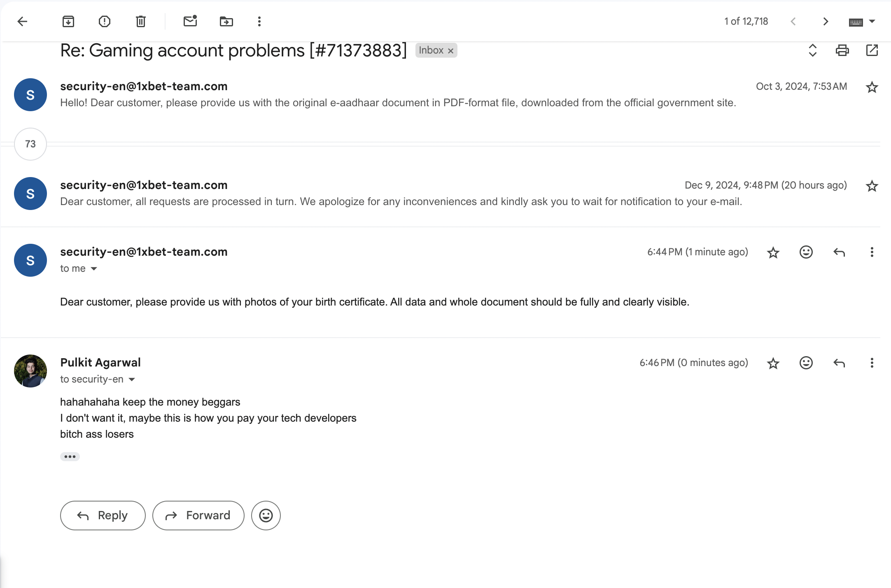
Task: Open the Move to folder icon
Action: pyautogui.click(x=226, y=21)
